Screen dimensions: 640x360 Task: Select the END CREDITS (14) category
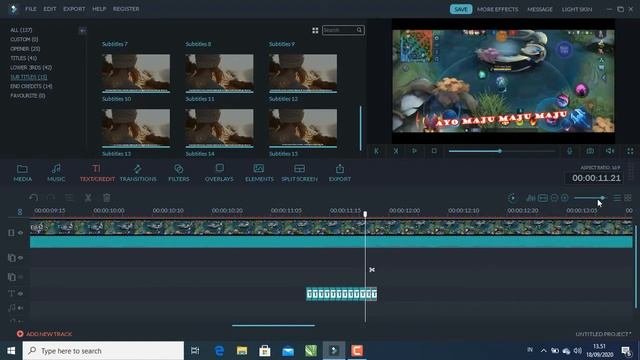coord(31,86)
